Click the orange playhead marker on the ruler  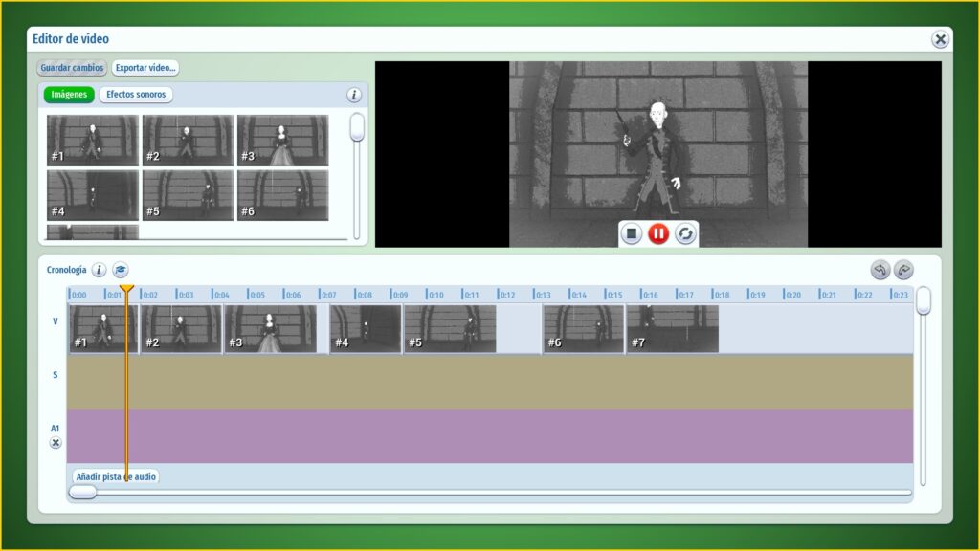point(126,289)
